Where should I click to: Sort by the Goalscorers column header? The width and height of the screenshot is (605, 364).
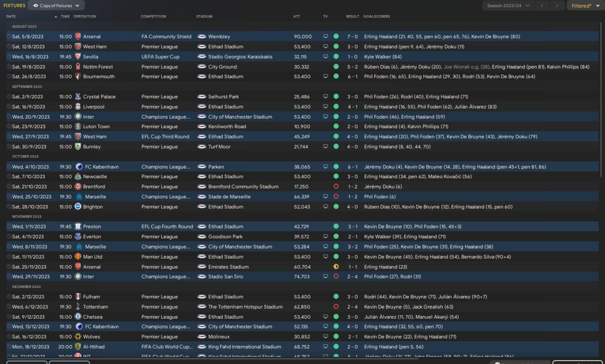pos(377,17)
